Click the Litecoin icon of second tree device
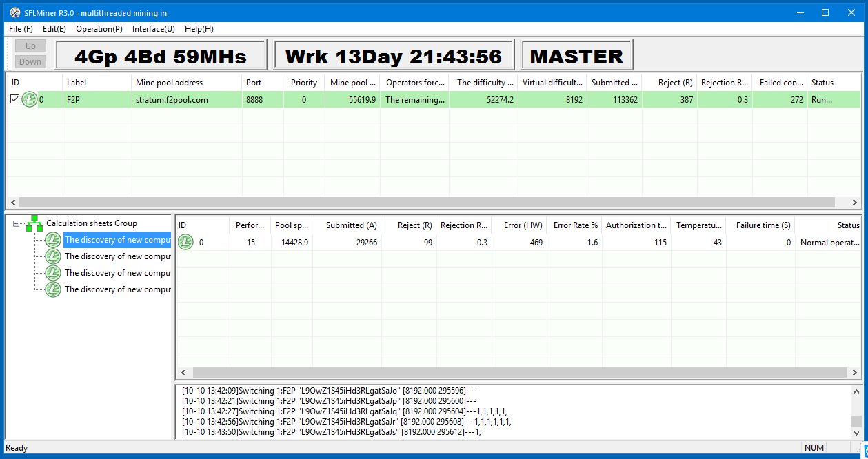 53,256
